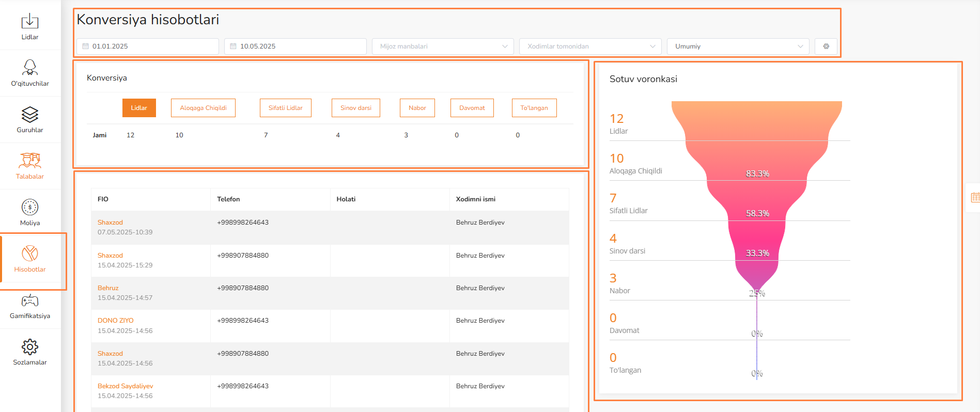The image size is (980, 412).
Task: Expand the Umumiy dropdown
Action: (x=738, y=46)
